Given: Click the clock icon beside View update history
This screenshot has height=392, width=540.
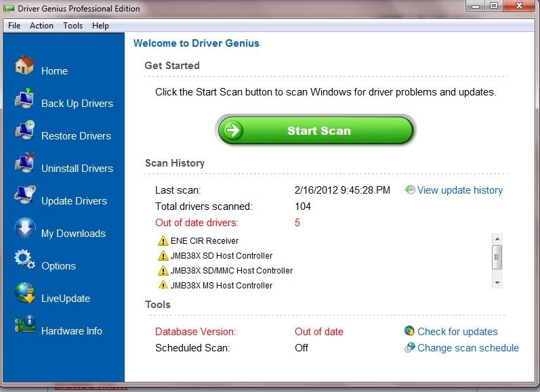Looking at the screenshot, I should coord(409,190).
